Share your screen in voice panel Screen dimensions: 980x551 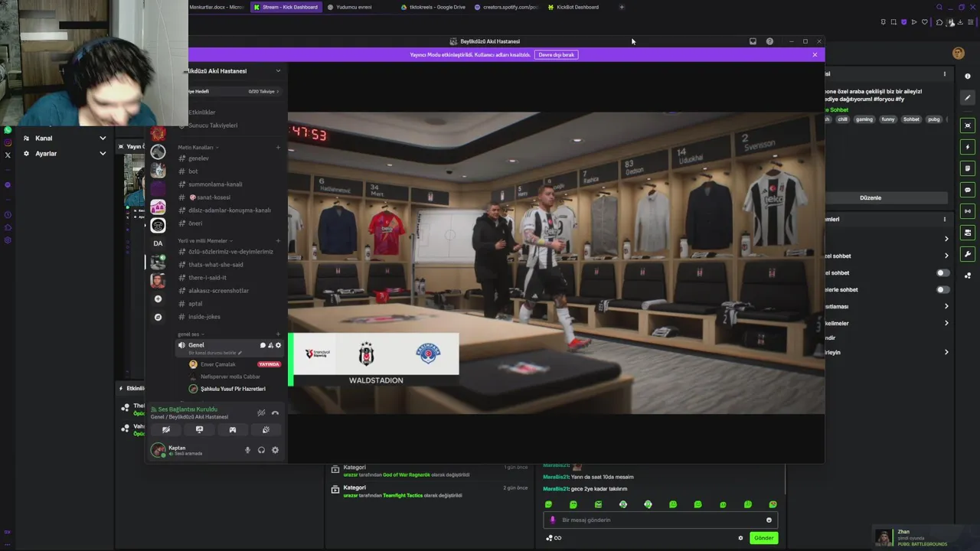(x=199, y=429)
